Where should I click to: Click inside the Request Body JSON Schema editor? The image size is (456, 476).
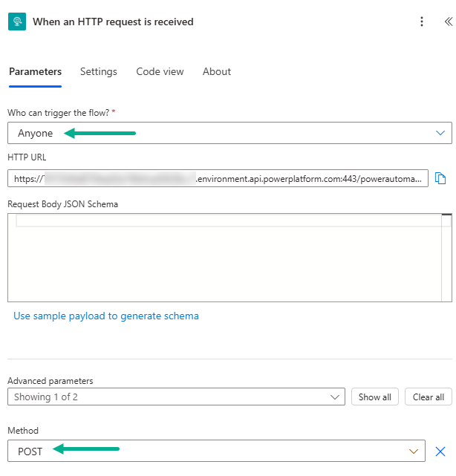click(x=223, y=260)
